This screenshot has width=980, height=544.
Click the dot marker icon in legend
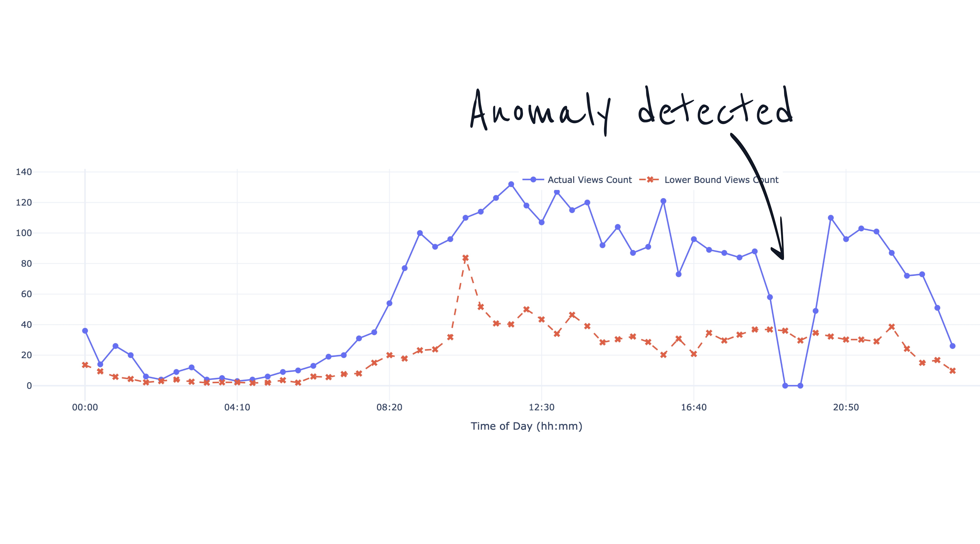[x=533, y=179]
